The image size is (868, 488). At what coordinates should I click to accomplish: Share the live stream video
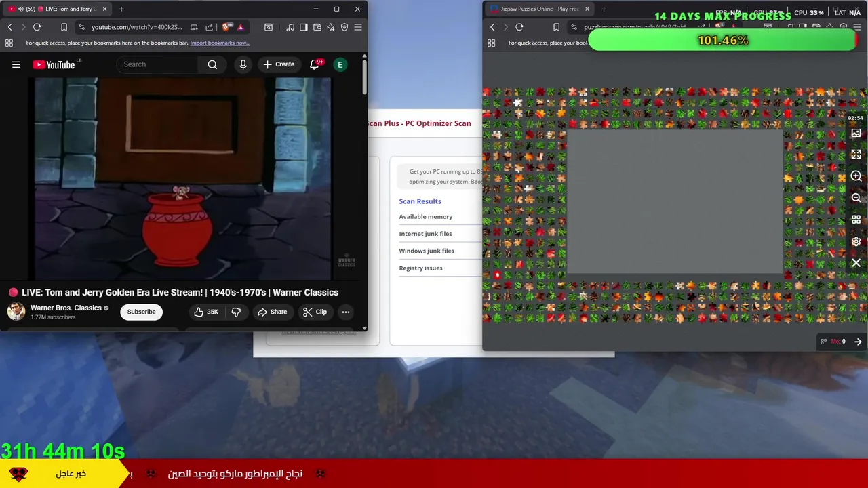272,312
